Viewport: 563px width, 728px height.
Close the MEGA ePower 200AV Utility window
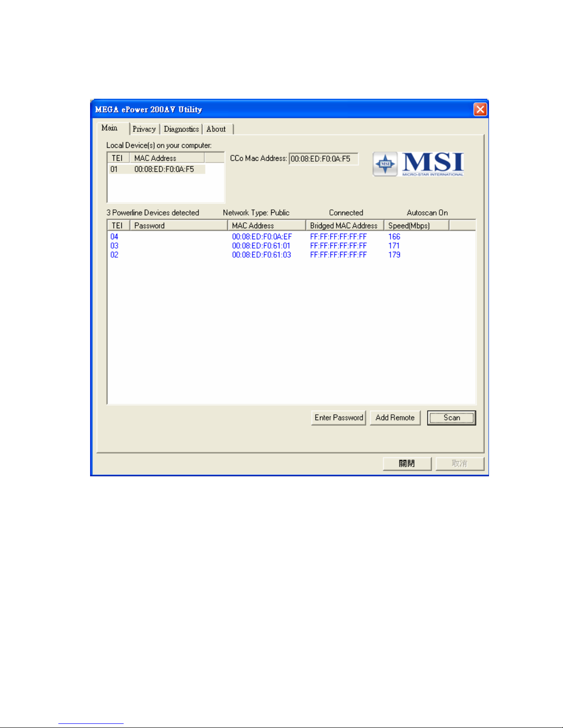(480, 109)
